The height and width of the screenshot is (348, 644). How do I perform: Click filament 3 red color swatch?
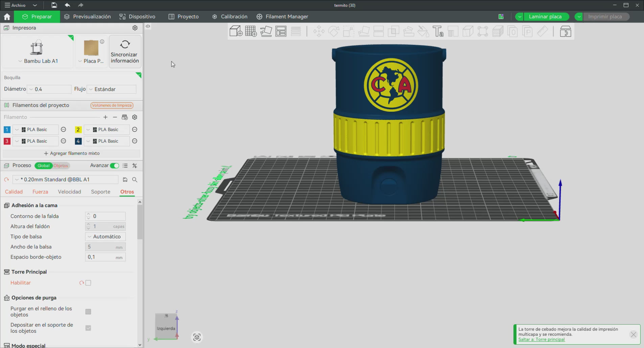(x=7, y=141)
